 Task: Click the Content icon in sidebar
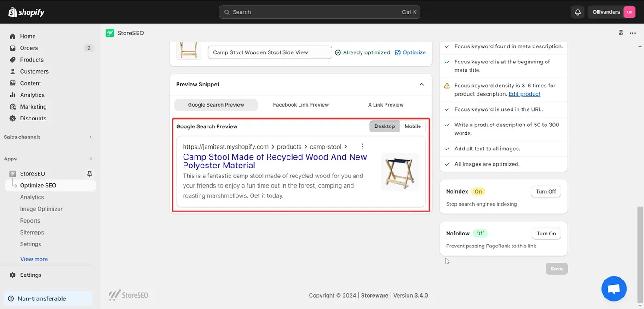pos(12,83)
